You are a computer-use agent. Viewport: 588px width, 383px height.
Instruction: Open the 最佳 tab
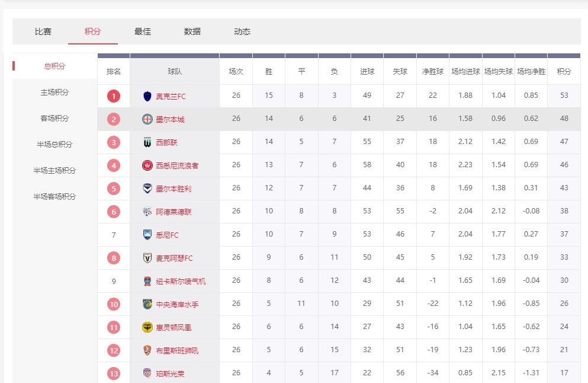click(143, 31)
